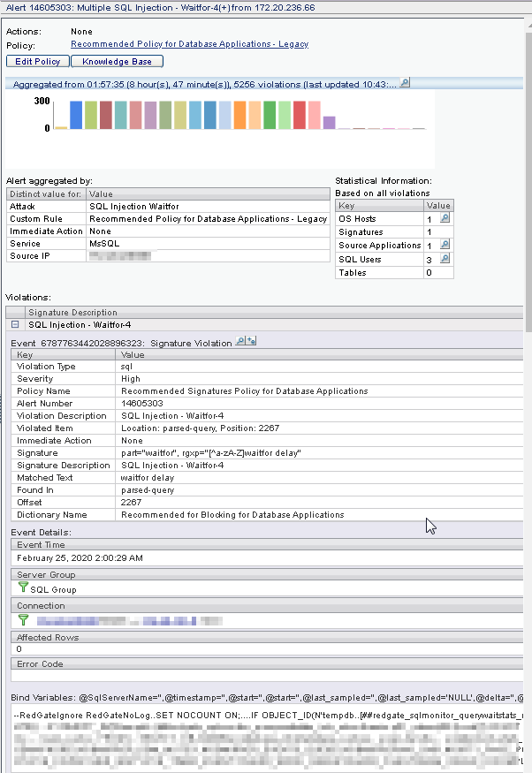This screenshot has width=532, height=773.
Task: Click the 'Signature Description' column header
Action: [73, 313]
